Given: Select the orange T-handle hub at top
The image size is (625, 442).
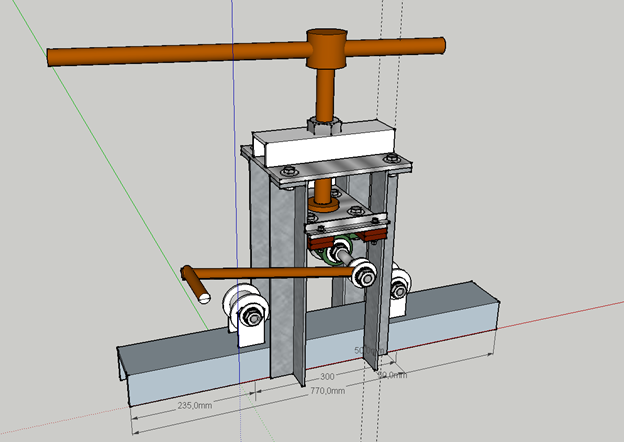Looking at the screenshot, I should [x=326, y=45].
